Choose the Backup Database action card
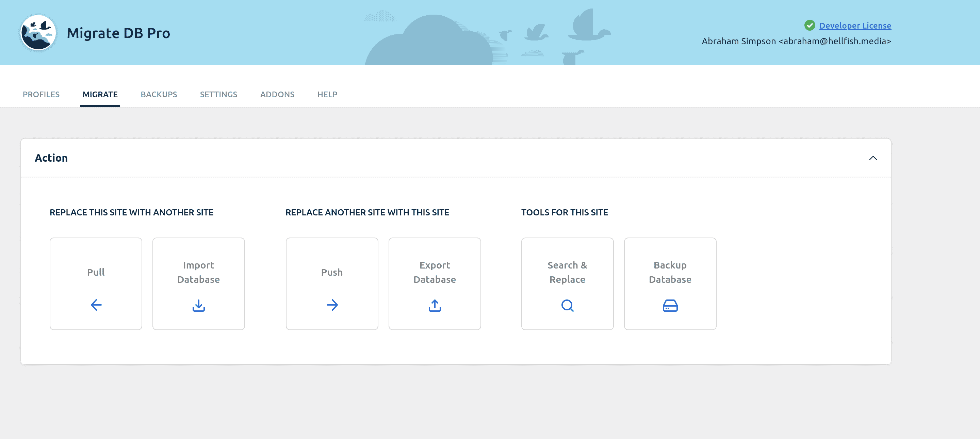The width and height of the screenshot is (980, 439). (670, 284)
